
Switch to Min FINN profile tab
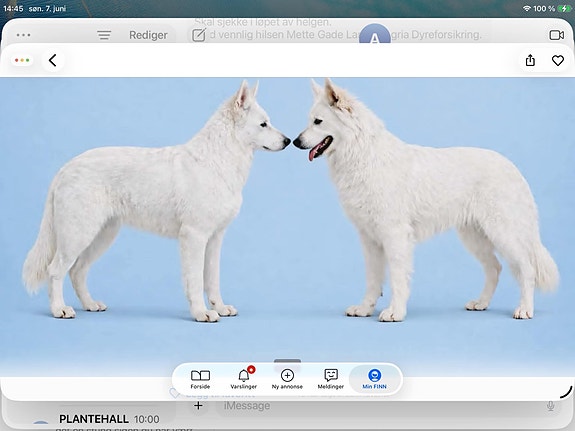(x=374, y=379)
